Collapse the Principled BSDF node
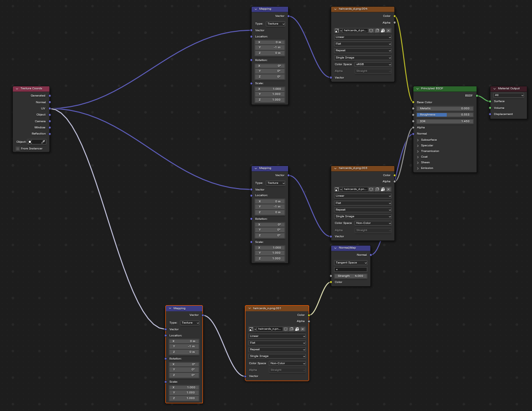This screenshot has height=411, width=532. tap(417, 88)
